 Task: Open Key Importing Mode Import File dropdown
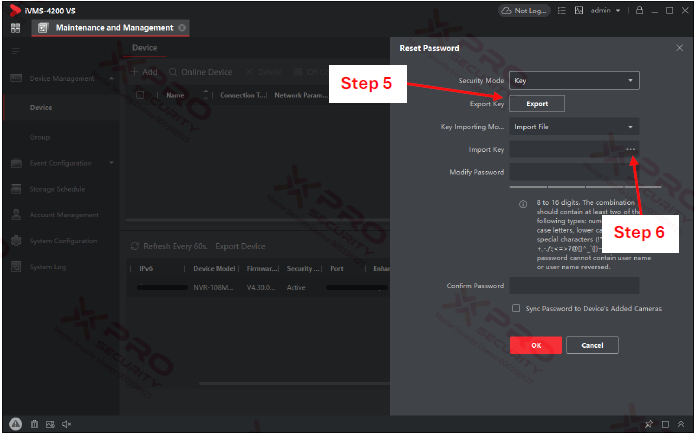(574, 127)
